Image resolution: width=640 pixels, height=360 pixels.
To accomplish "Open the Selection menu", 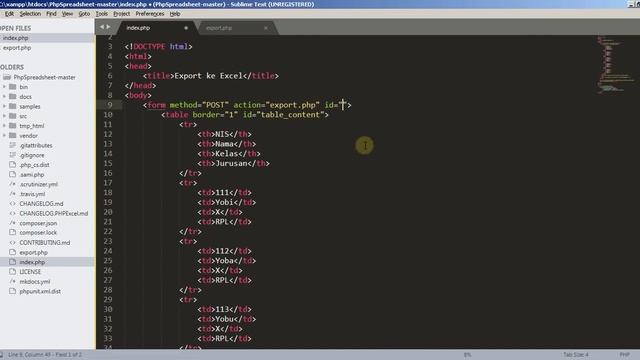I will 30,13.
